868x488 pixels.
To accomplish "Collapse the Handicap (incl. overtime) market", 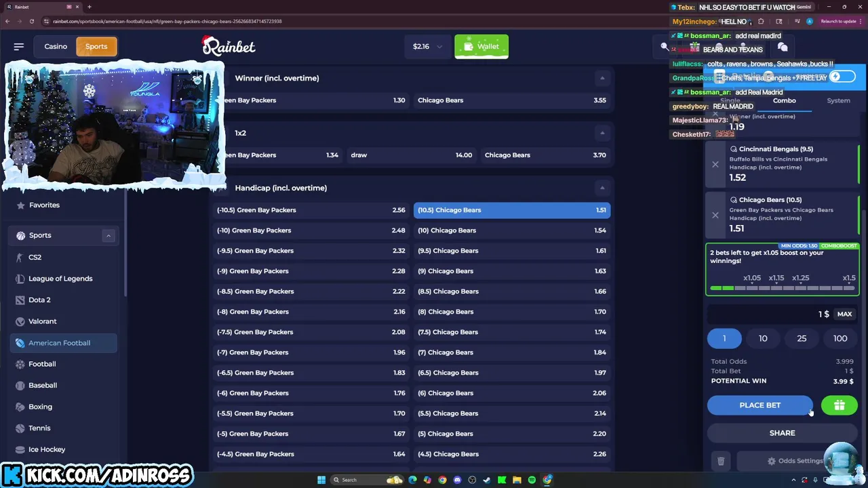I will [x=602, y=188].
